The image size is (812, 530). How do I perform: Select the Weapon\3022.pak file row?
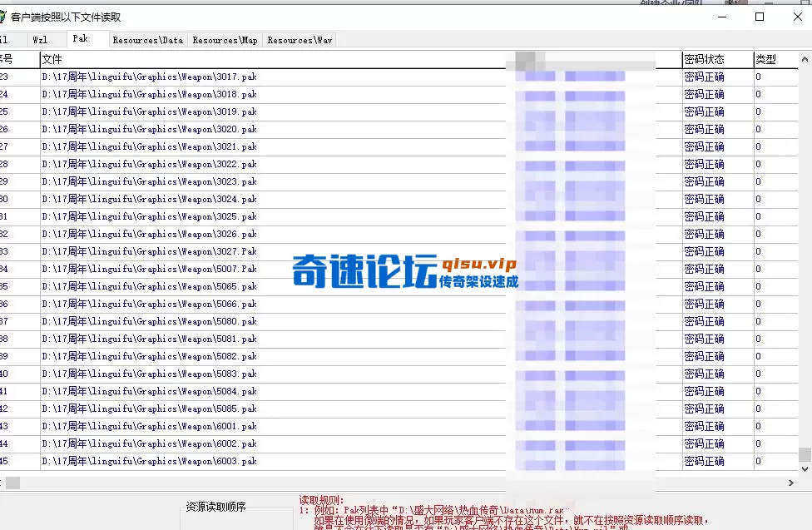pyautogui.click(x=399, y=164)
